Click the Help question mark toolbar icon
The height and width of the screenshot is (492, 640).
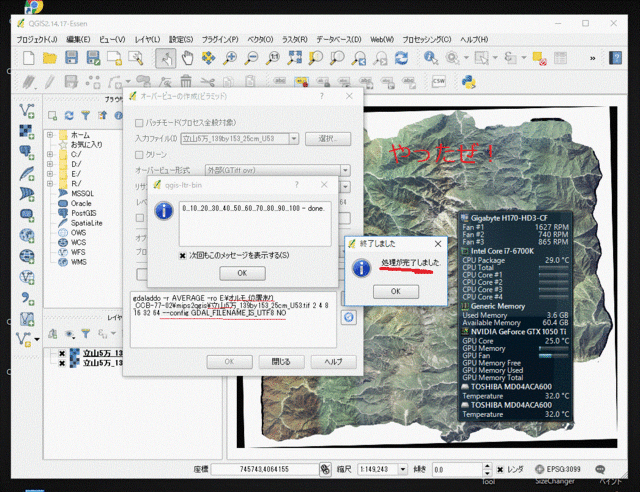coord(616,58)
